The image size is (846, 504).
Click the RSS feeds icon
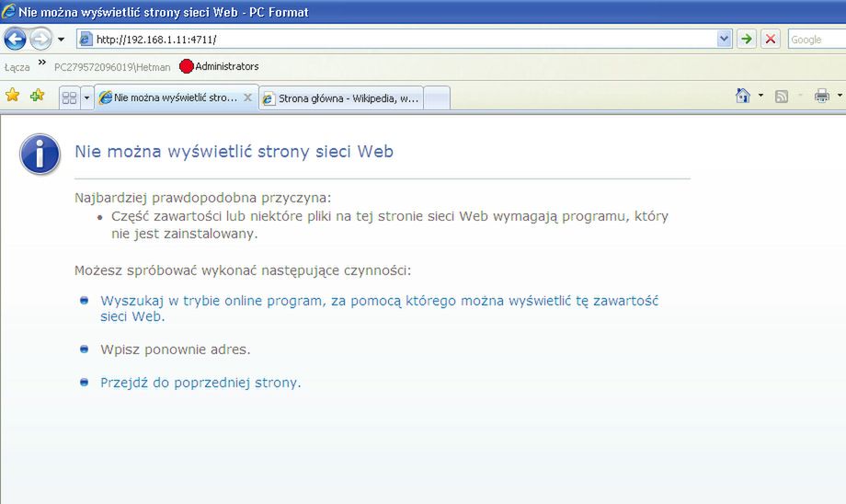tap(782, 96)
